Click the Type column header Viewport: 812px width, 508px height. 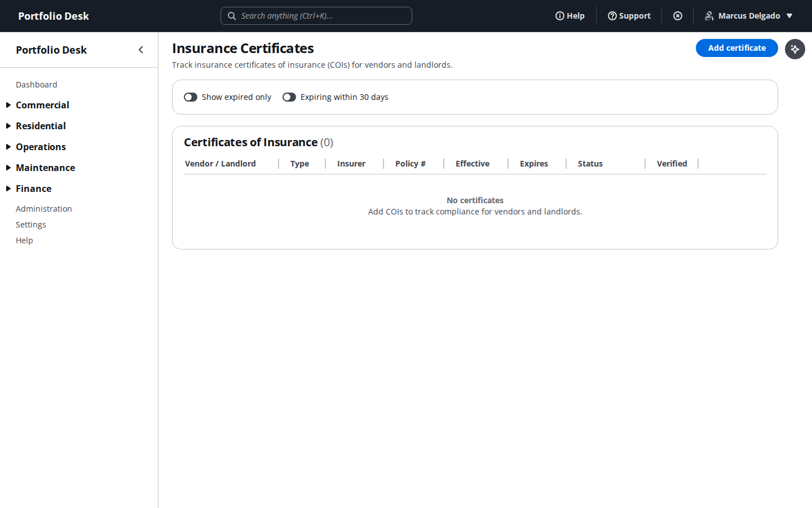(x=300, y=164)
